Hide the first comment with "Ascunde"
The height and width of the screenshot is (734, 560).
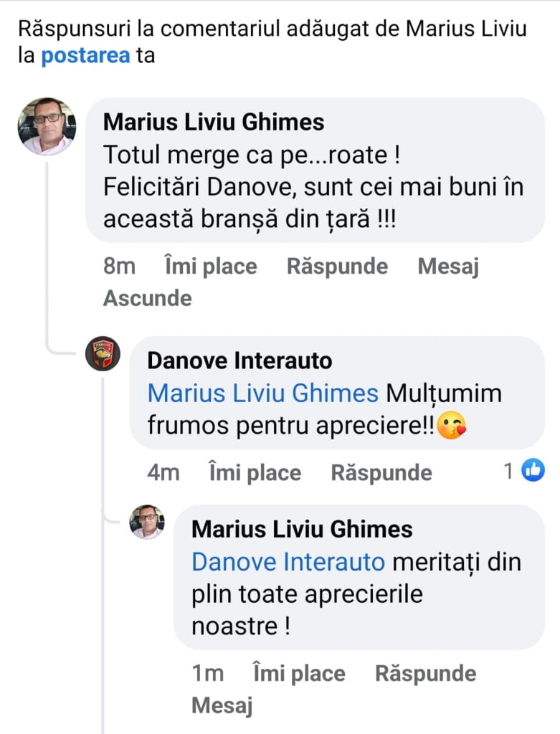[x=147, y=298]
